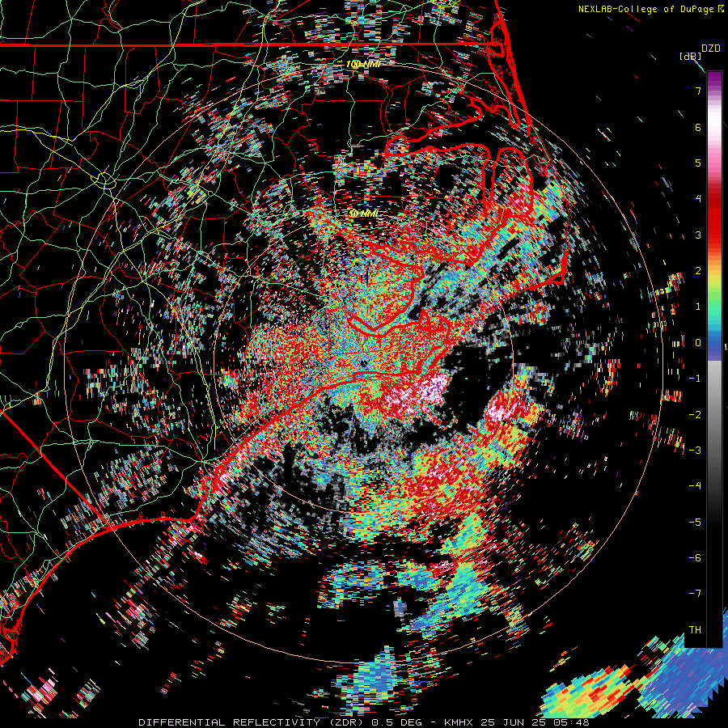Click the color scale value 7
728x728 pixels.
[698, 91]
